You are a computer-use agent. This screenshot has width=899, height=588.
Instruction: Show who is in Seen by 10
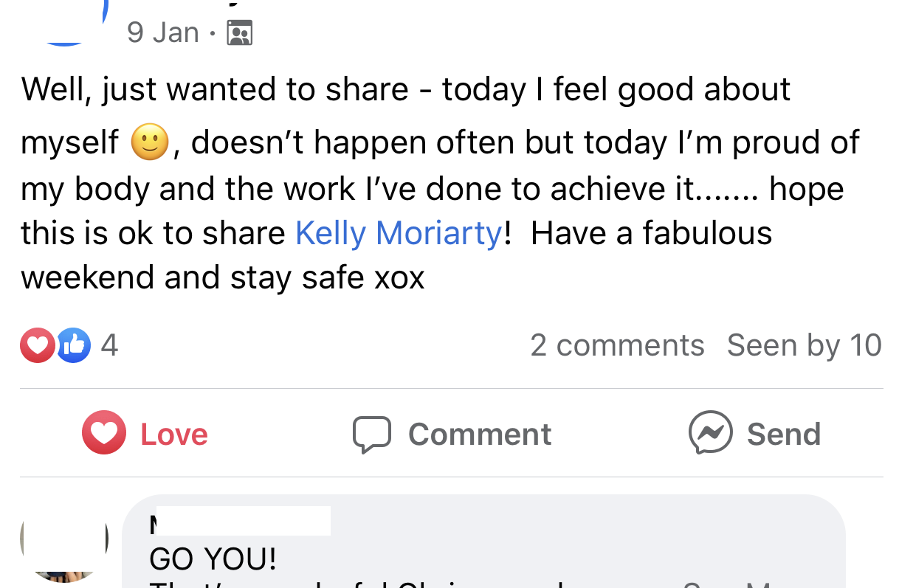click(804, 345)
